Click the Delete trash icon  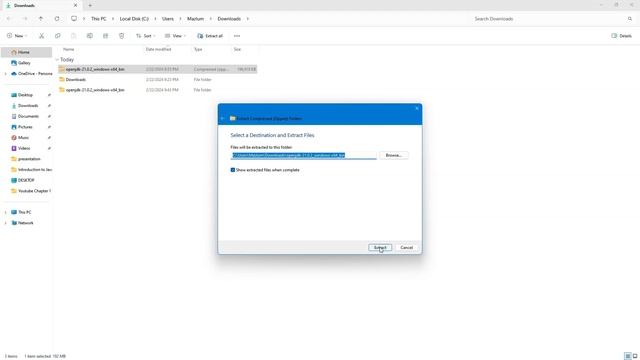[x=122, y=36]
